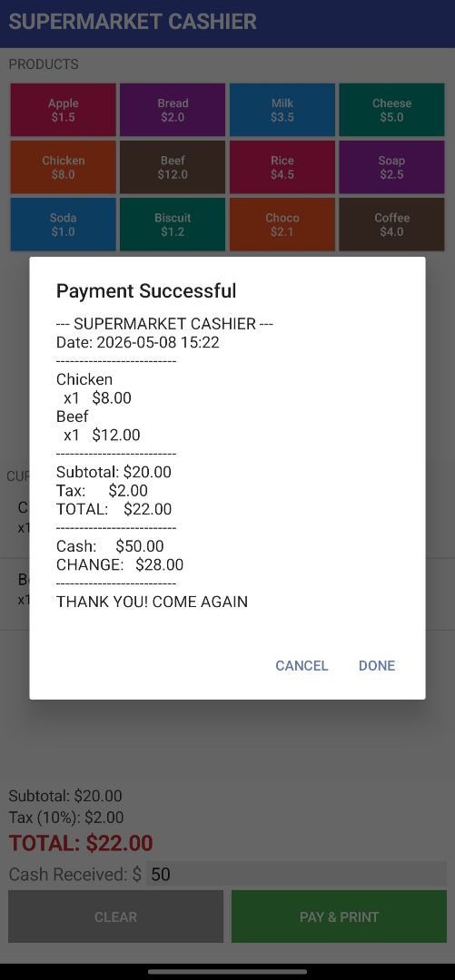
Task: Tap the Soap $2.5 product tile
Action: (x=391, y=168)
